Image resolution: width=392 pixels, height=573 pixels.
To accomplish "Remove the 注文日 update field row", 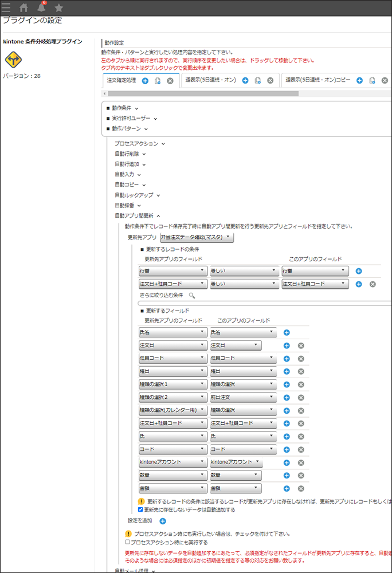I will click(301, 346).
